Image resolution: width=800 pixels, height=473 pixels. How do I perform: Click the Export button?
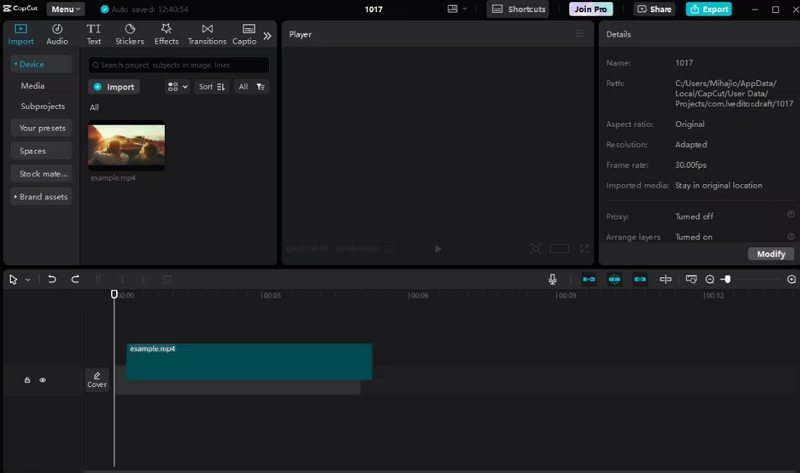[x=709, y=9]
